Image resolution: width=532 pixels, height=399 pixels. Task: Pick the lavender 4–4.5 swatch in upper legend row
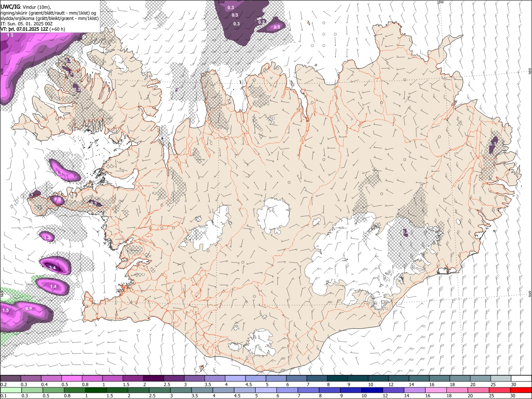click(235, 378)
